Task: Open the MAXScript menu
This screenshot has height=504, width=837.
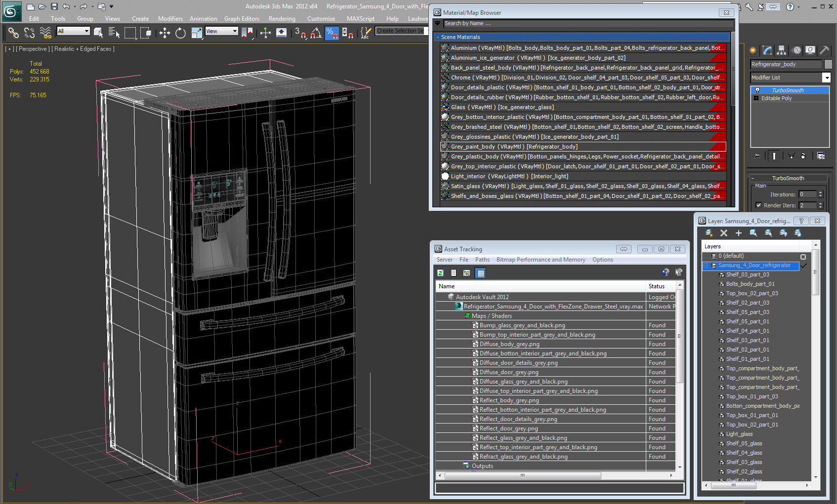Action: click(361, 18)
